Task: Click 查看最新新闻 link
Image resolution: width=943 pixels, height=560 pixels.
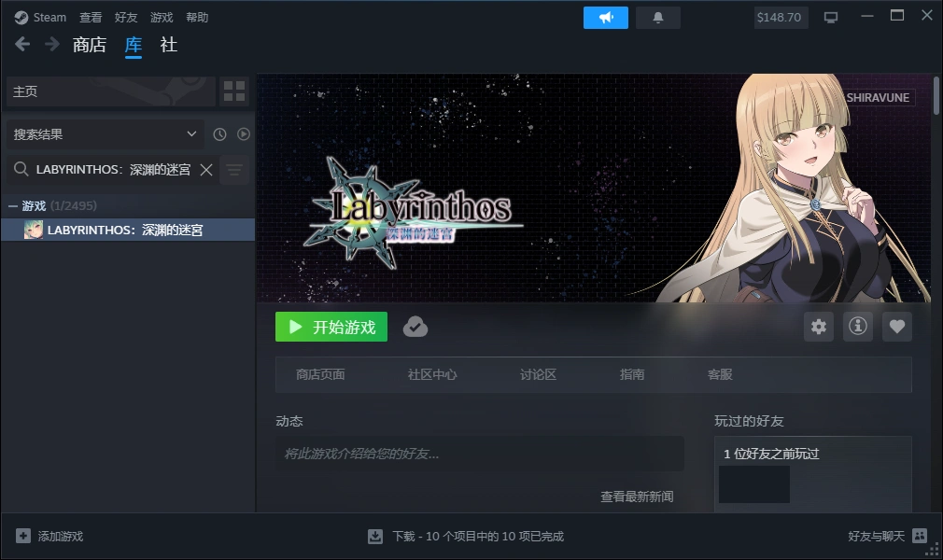Action: click(637, 497)
